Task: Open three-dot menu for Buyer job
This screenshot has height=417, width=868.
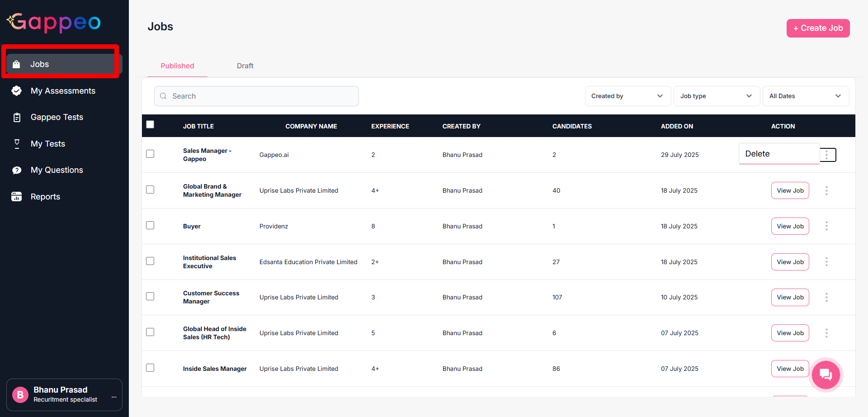Action: tap(826, 226)
